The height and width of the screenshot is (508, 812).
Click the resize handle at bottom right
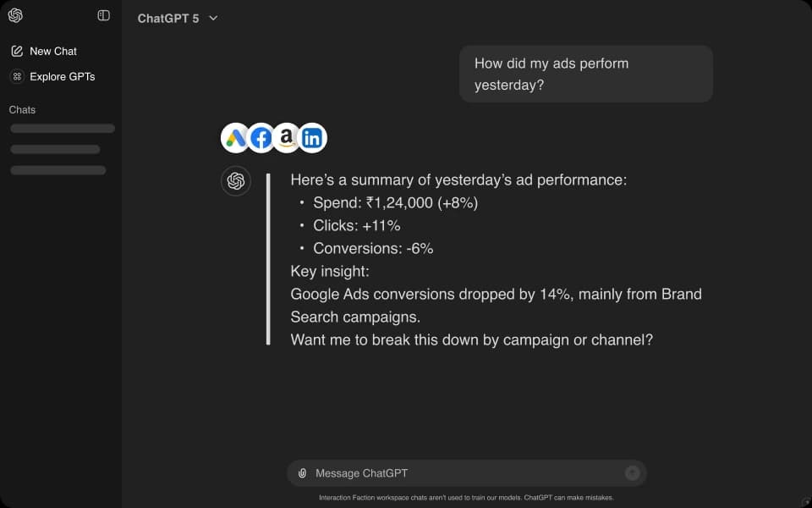click(x=804, y=501)
